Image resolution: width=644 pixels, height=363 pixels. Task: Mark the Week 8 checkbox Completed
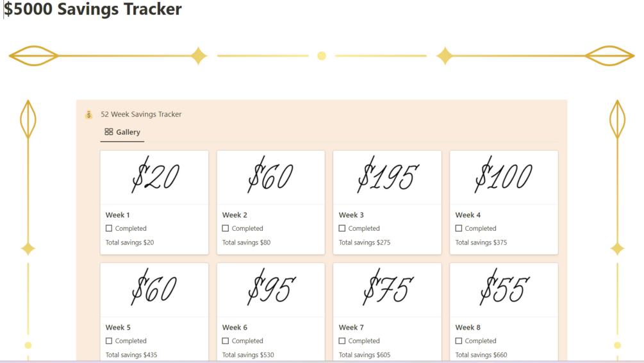(x=459, y=341)
